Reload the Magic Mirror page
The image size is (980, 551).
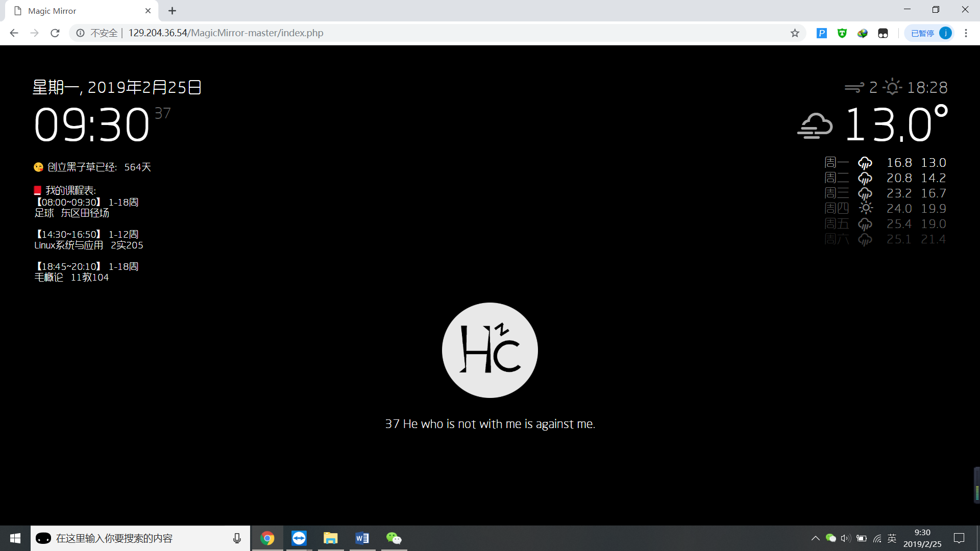(55, 33)
